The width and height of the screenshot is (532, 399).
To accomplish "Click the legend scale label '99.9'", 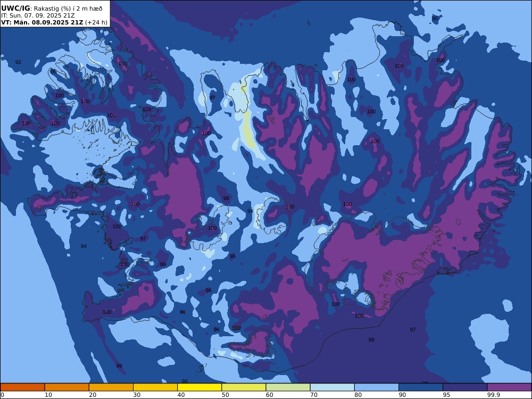I will coord(493,395).
